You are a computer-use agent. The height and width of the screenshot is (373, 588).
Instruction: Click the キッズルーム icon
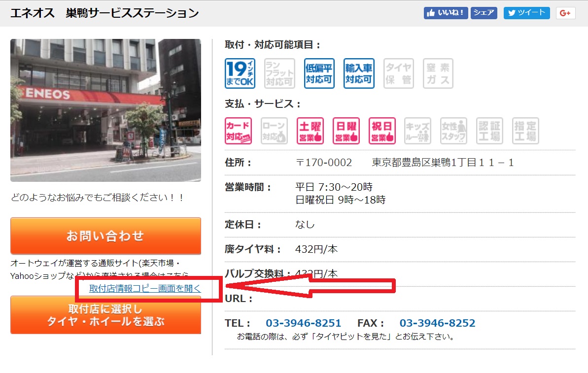(418, 131)
